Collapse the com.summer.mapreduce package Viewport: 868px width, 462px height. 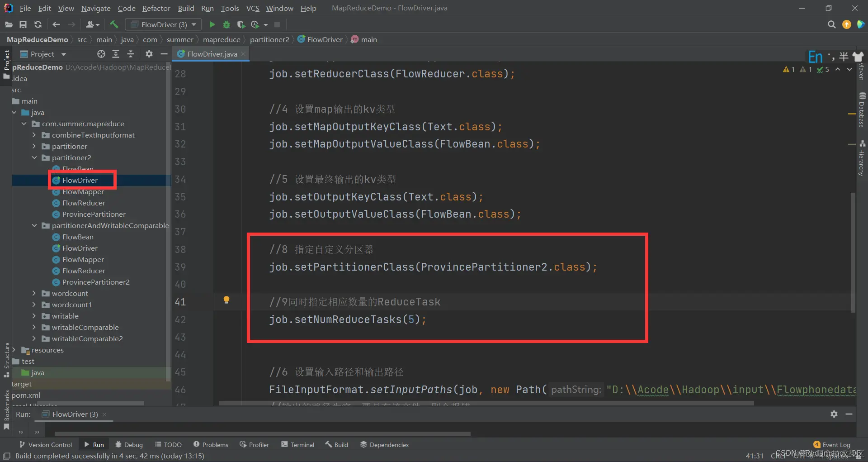click(x=24, y=124)
